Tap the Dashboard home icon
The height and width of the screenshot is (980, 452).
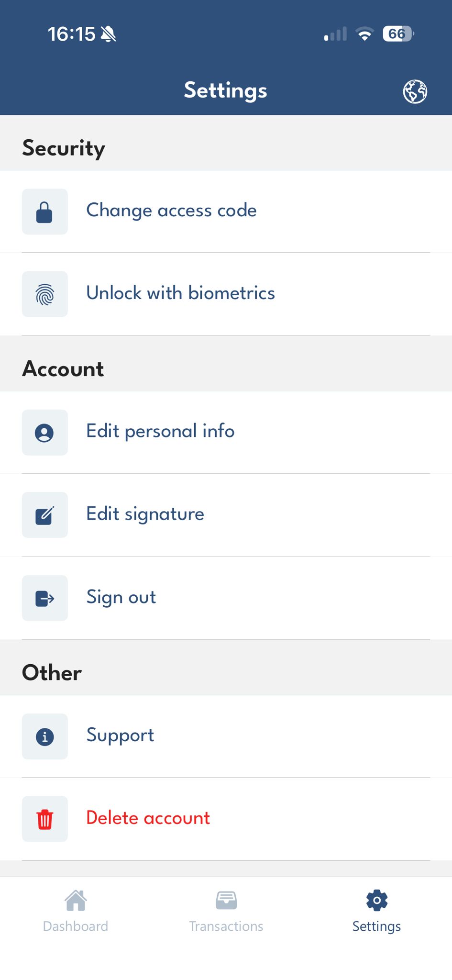(x=76, y=899)
